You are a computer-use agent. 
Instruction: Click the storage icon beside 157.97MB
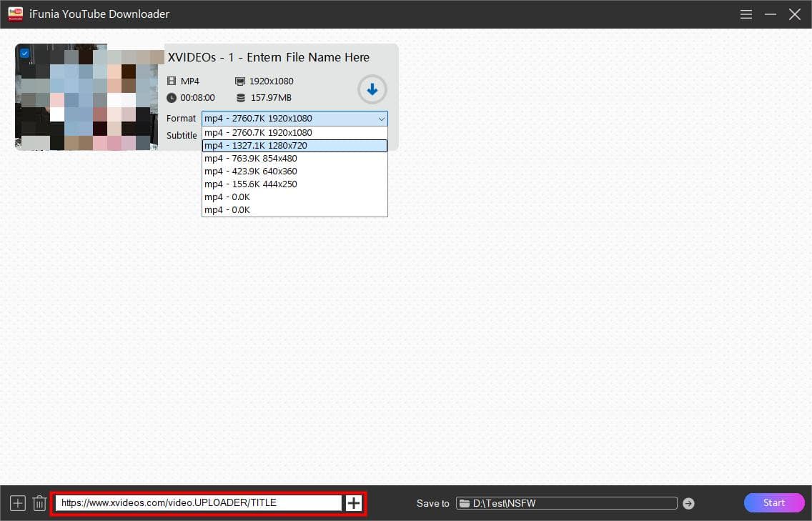pyautogui.click(x=239, y=98)
